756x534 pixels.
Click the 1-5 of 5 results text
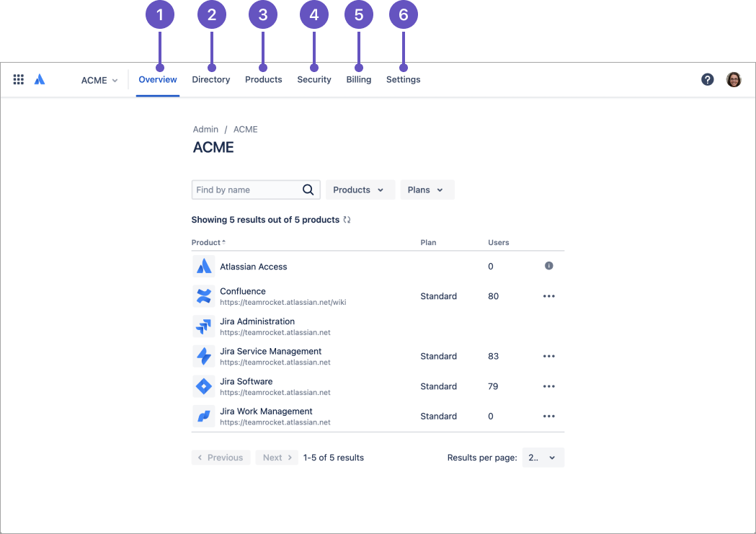(x=333, y=458)
